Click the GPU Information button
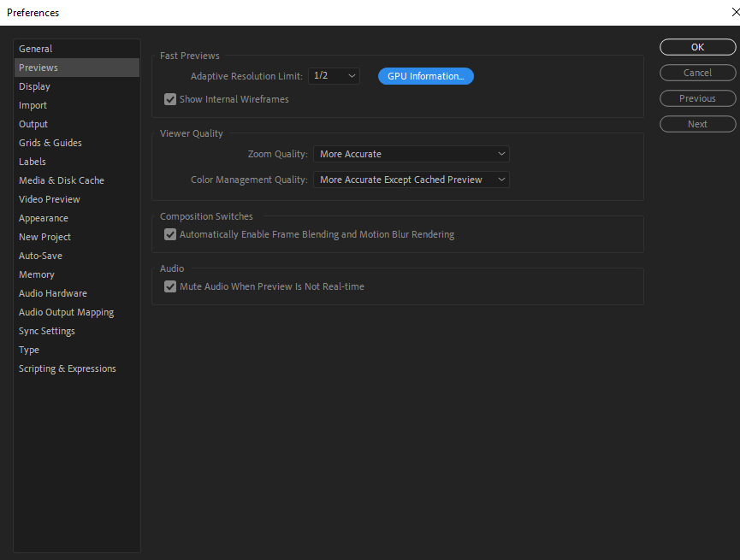This screenshot has height=560, width=740. [x=425, y=75]
